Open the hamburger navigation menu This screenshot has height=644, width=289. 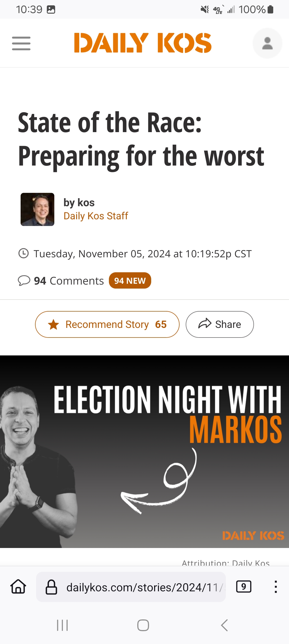click(21, 43)
